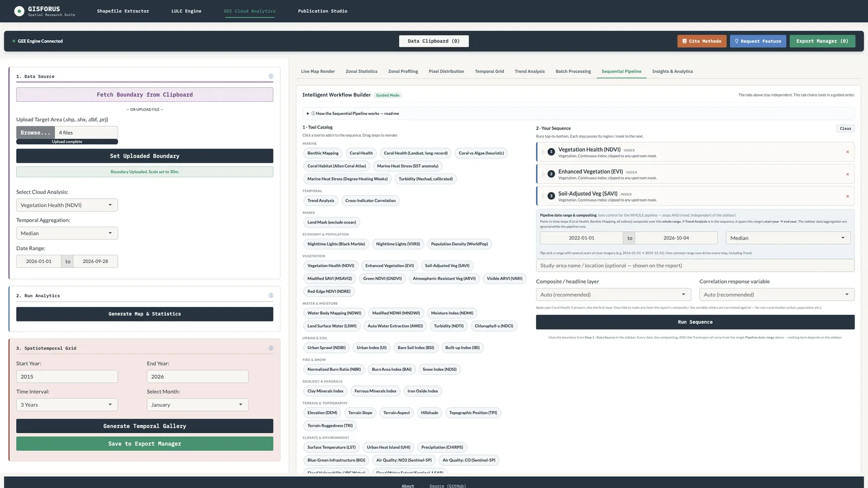Open the Select Cloud Analysis dropdown

[67, 205]
